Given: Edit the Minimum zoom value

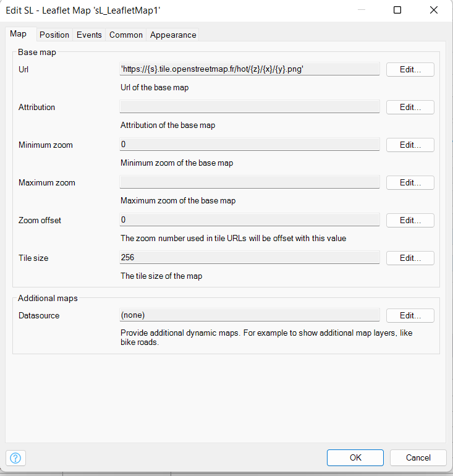Looking at the screenshot, I should pos(410,145).
